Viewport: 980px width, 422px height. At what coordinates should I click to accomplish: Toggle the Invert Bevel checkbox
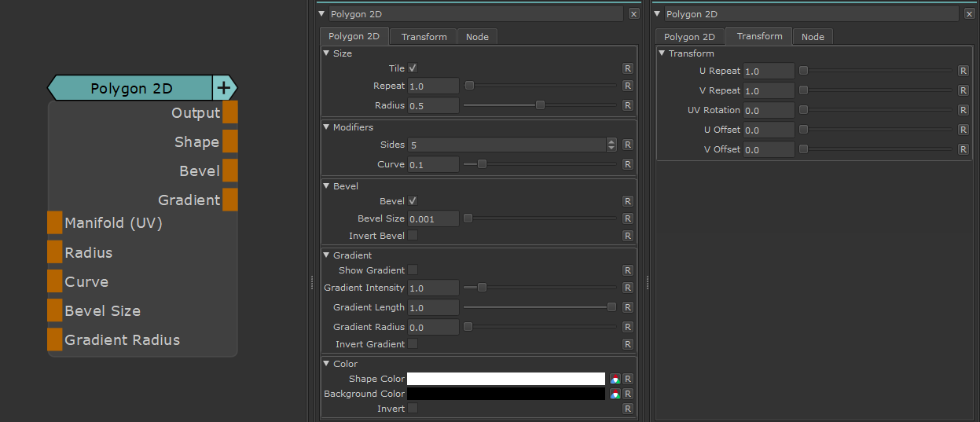413,236
